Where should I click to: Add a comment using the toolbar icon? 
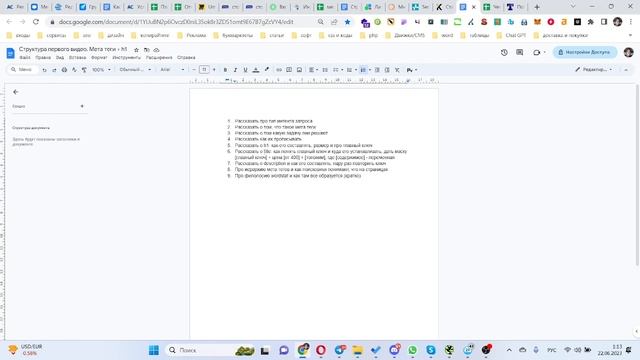coord(289,70)
